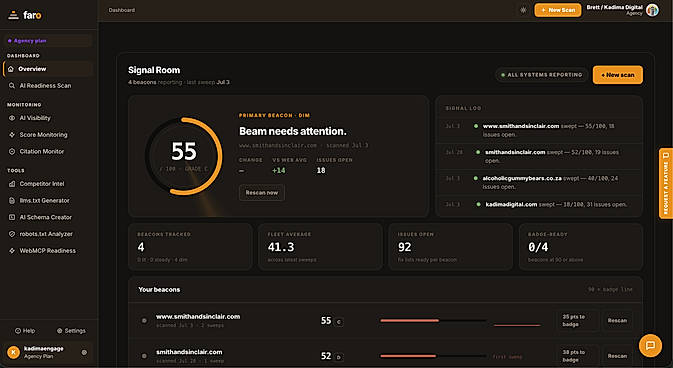Click the Agency plan badge
The height and width of the screenshot is (368, 673).
pyautogui.click(x=48, y=41)
